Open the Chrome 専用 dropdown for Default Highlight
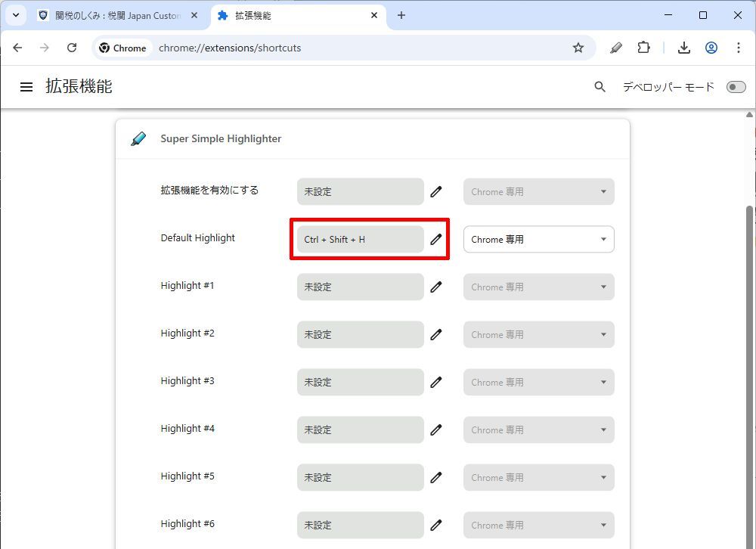The image size is (756, 549). (x=538, y=239)
